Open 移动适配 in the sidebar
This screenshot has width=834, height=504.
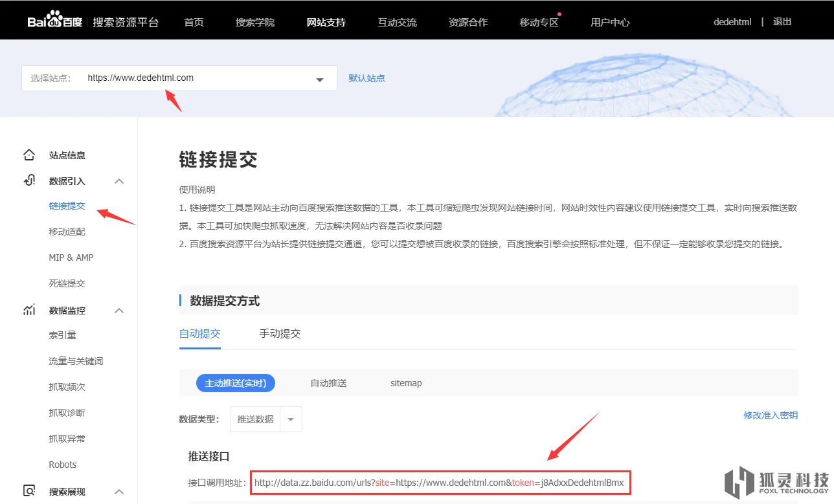67,232
